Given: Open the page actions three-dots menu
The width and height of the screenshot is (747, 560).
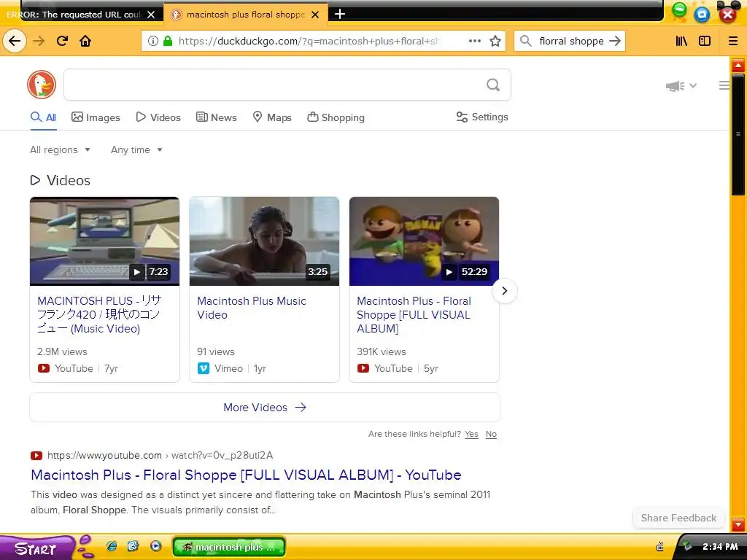Looking at the screenshot, I should [x=474, y=41].
